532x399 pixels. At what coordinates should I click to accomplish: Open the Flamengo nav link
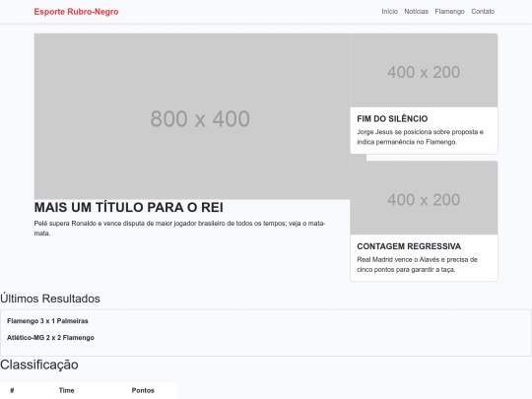coord(449,12)
